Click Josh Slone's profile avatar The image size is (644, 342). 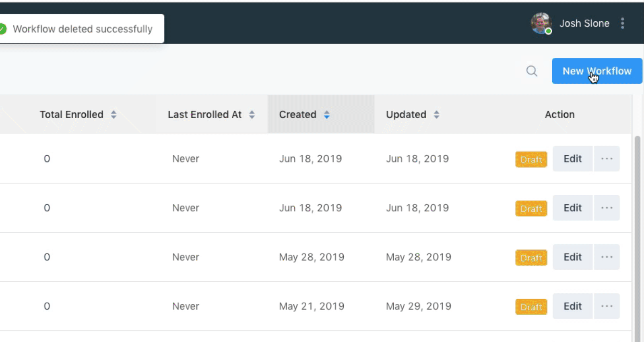click(x=541, y=23)
